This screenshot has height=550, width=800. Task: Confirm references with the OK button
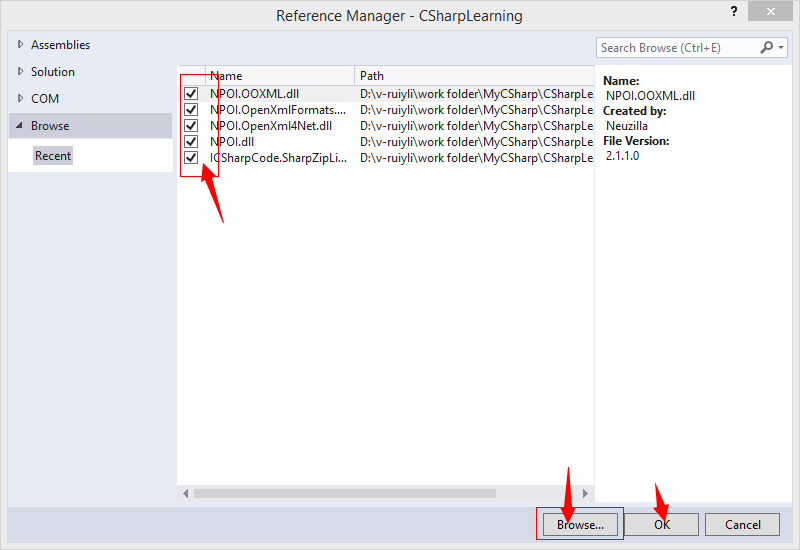point(661,524)
